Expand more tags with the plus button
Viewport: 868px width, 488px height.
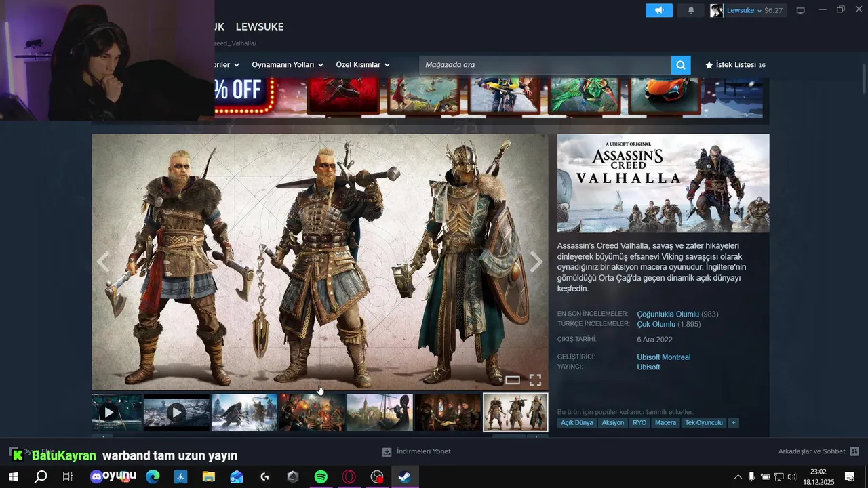pyautogui.click(x=733, y=422)
